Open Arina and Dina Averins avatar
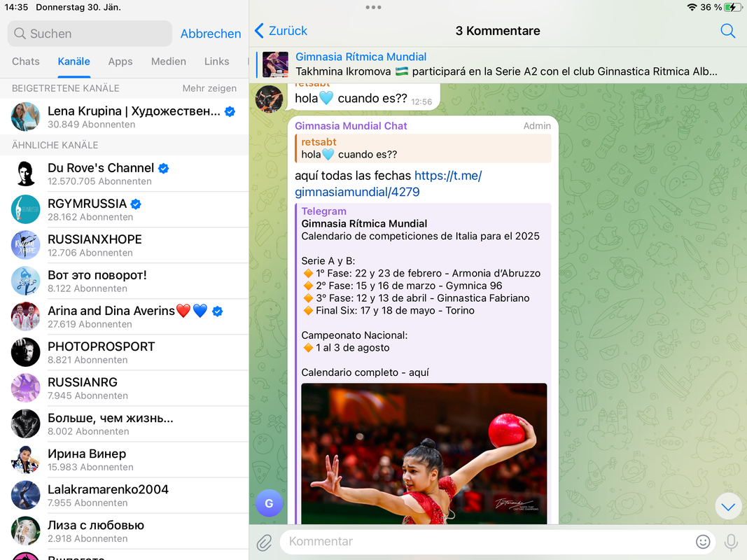The image size is (747, 560). [x=26, y=316]
